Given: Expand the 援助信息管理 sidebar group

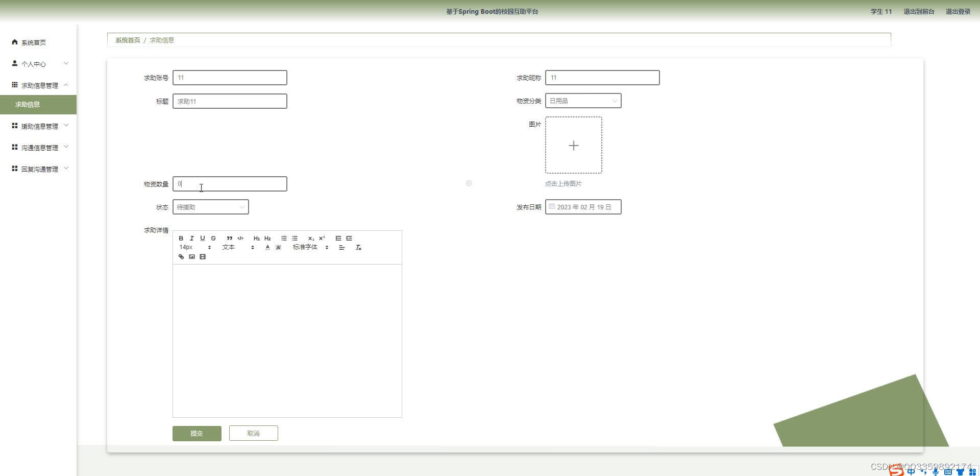Looking at the screenshot, I should 38,126.
